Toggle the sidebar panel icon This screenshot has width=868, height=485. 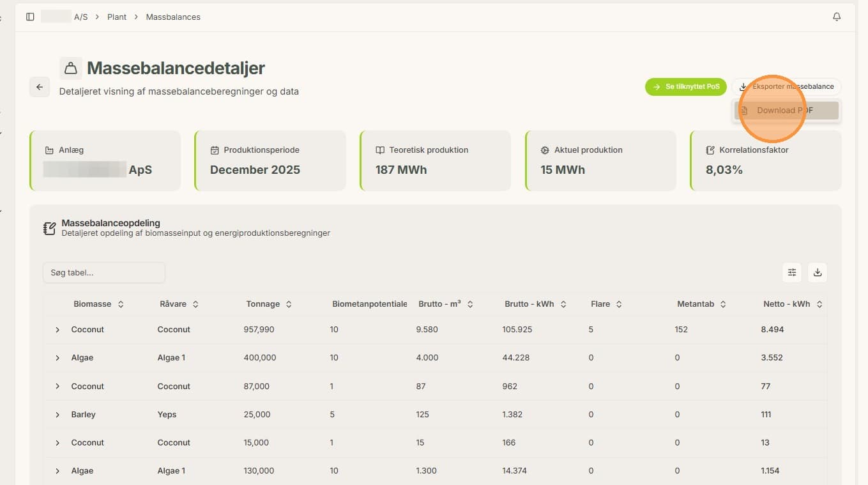pos(30,17)
